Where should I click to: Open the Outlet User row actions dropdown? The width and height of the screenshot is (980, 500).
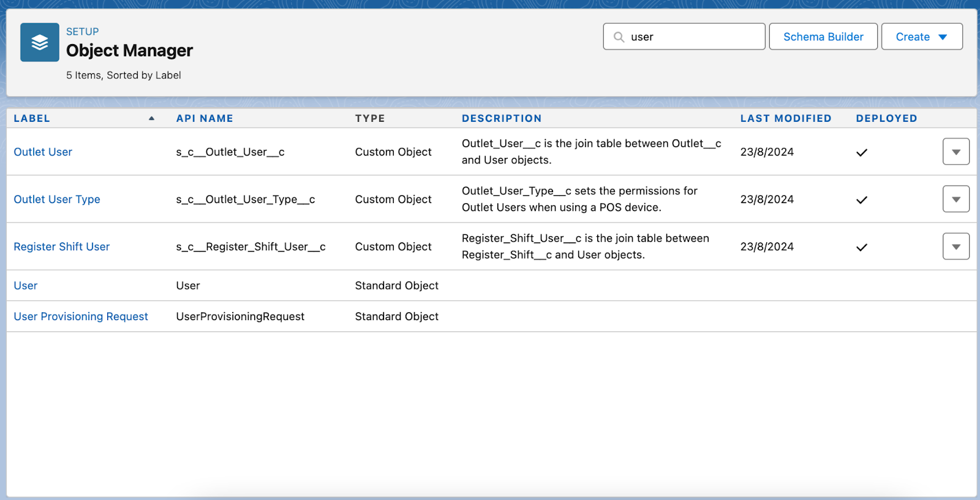click(956, 152)
